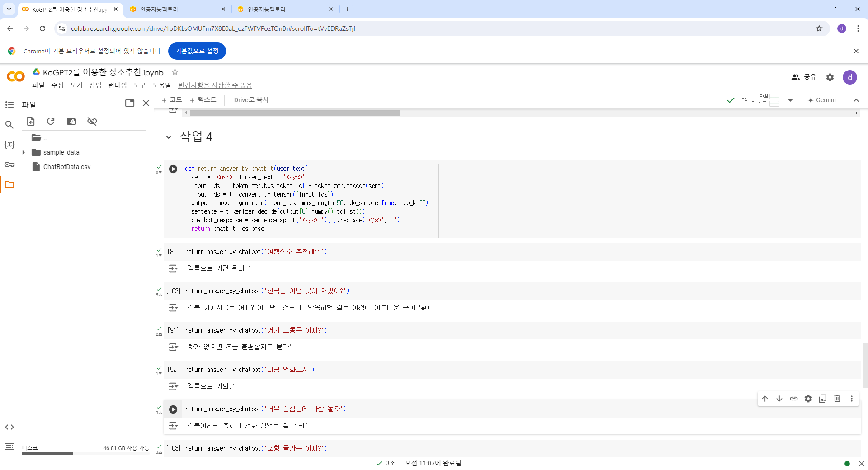Star the KoGPT2 notebook
The width and height of the screenshot is (868, 470).
tap(175, 72)
